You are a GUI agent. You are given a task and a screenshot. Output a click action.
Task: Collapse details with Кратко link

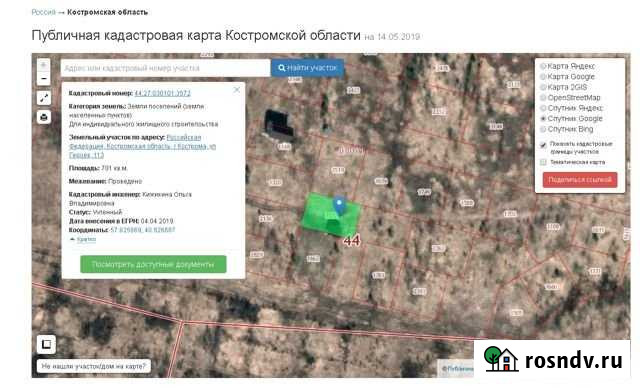tap(86, 239)
